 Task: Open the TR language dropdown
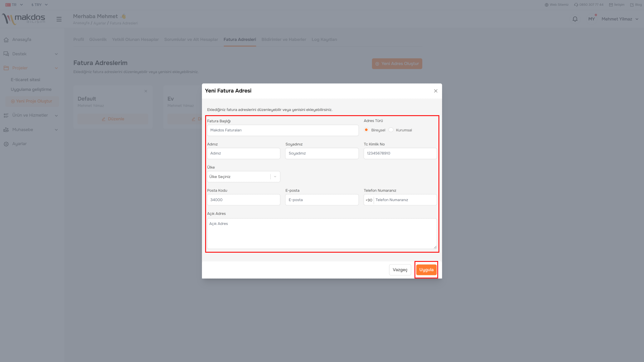tap(14, 5)
